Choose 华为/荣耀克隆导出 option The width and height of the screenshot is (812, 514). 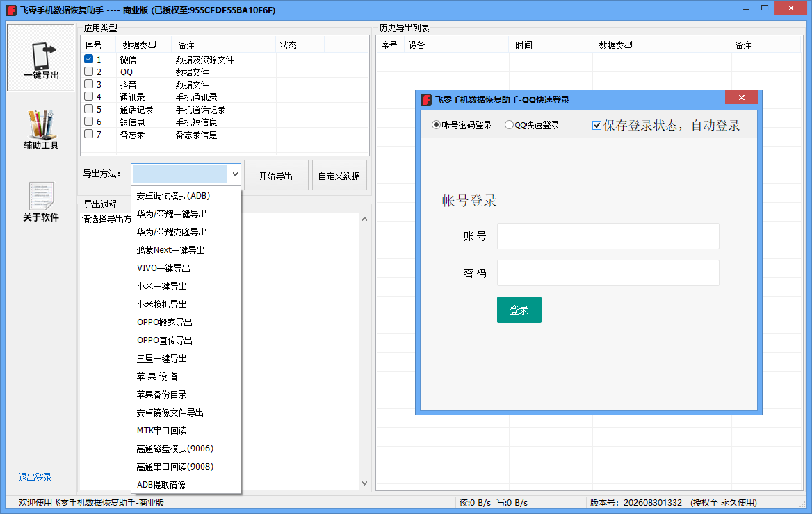[x=186, y=232]
